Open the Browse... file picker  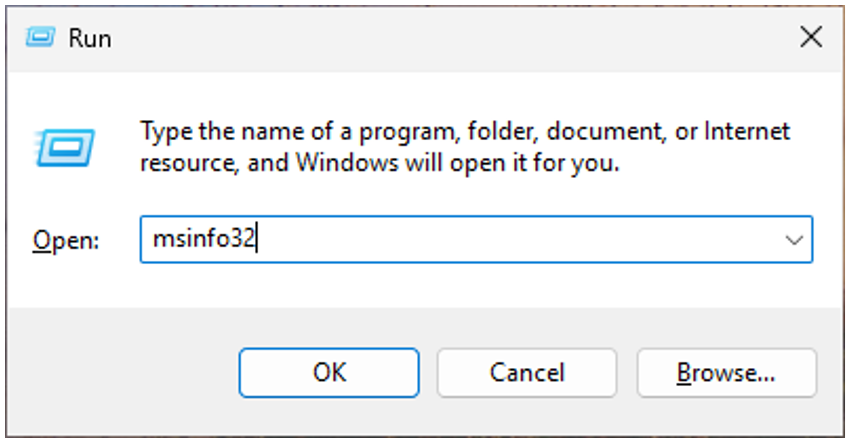tap(726, 373)
